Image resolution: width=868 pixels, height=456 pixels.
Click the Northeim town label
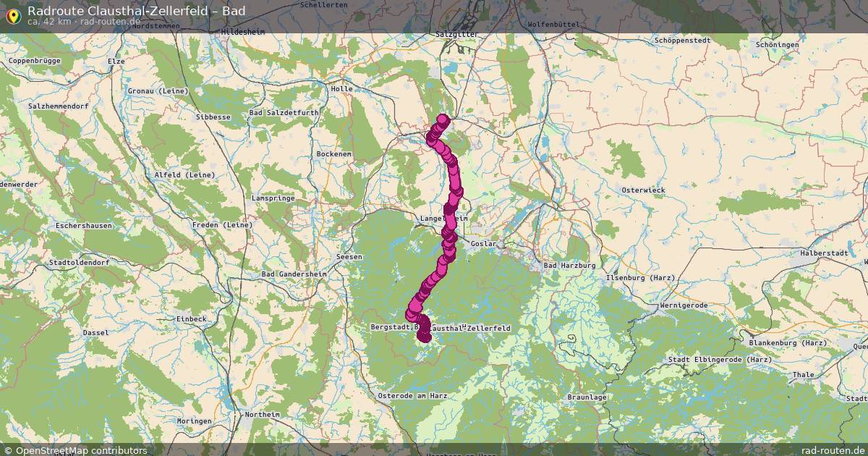pyautogui.click(x=263, y=415)
